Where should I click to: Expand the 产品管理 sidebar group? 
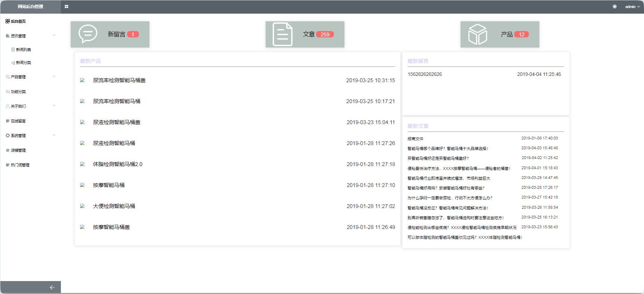54,77
